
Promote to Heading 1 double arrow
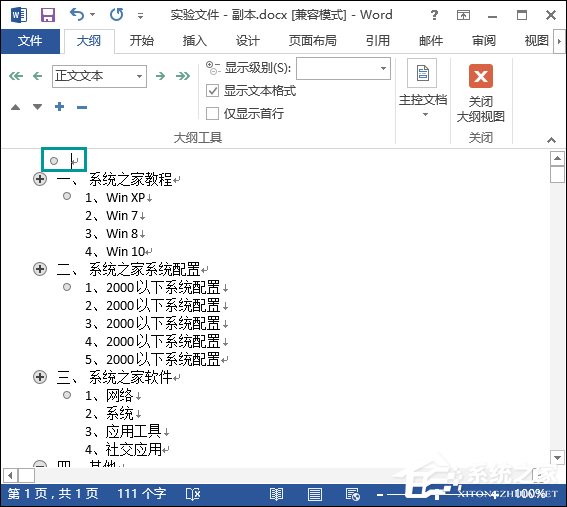(x=16, y=76)
